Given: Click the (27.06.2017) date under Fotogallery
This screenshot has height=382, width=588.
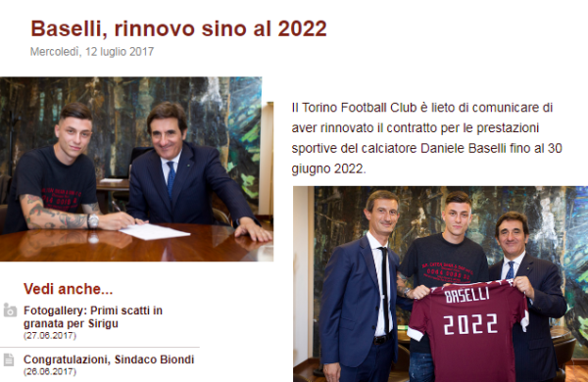Looking at the screenshot, I should (50, 336).
